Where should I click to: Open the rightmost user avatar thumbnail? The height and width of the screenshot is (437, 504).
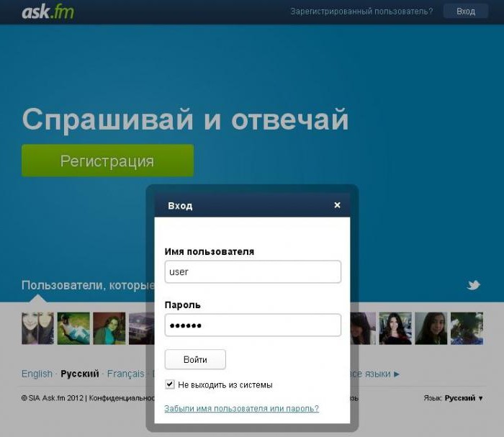tap(467, 328)
